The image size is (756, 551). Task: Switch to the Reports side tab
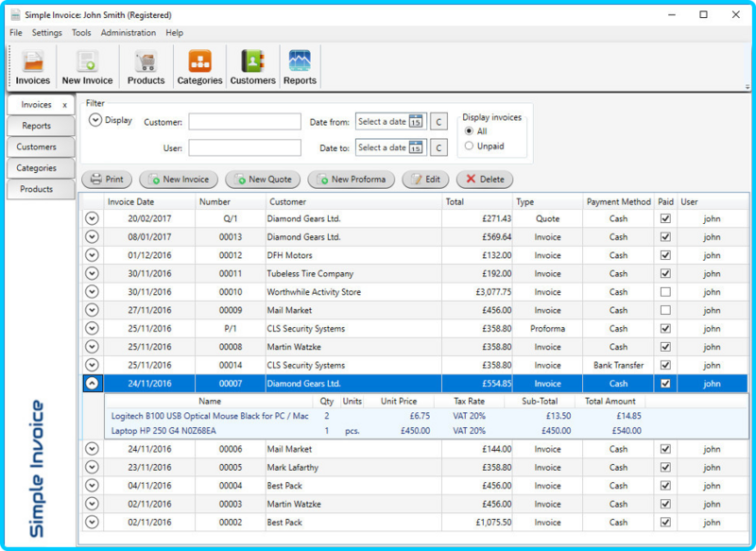pos(41,126)
